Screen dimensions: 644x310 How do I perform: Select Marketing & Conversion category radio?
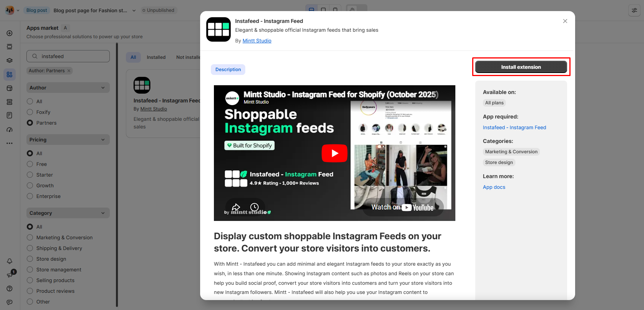click(x=30, y=237)
